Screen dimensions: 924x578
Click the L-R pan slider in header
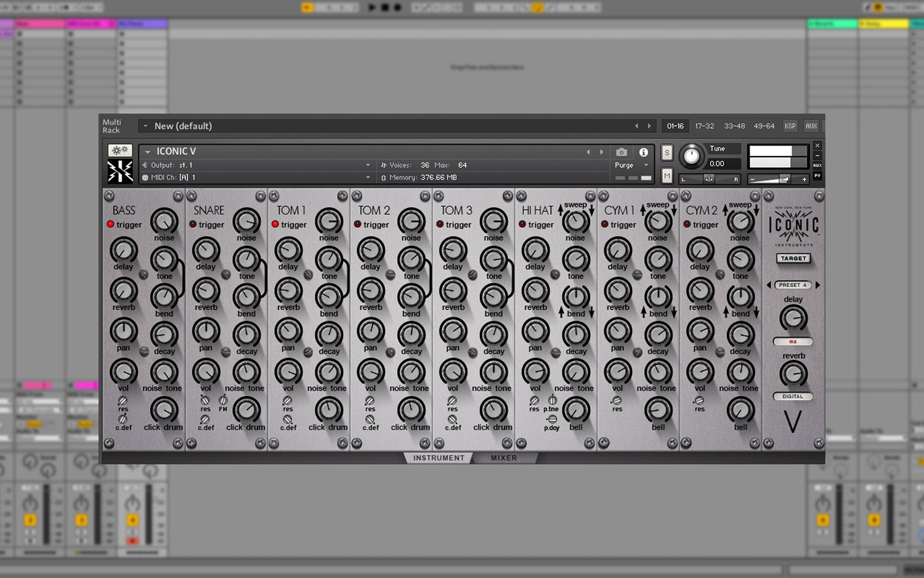point(710,179)
